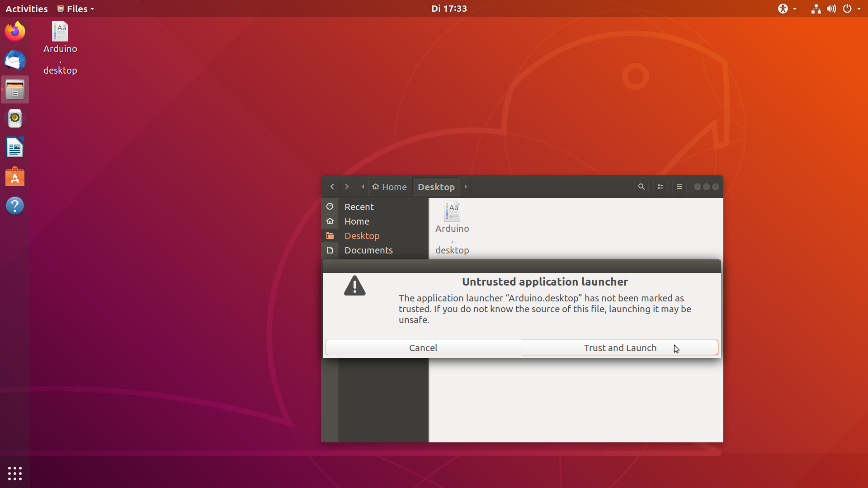Open Firefox from the dock

15,32
